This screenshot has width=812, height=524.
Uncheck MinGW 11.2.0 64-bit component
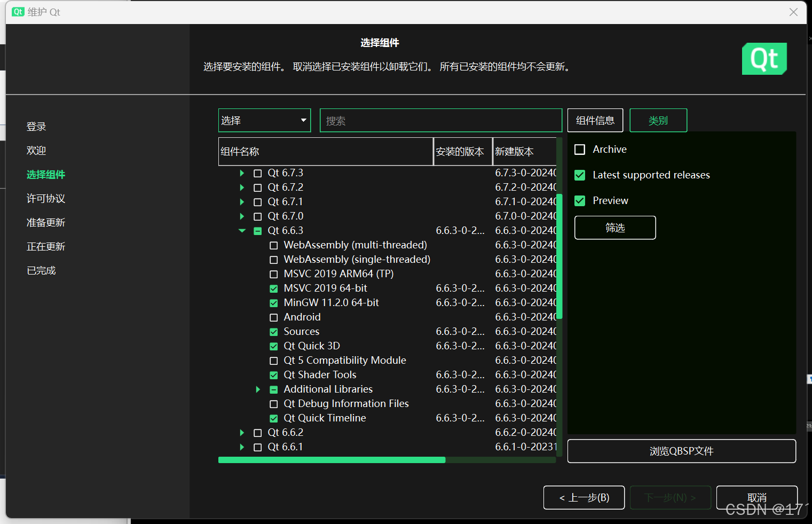(x=274, y=303)
